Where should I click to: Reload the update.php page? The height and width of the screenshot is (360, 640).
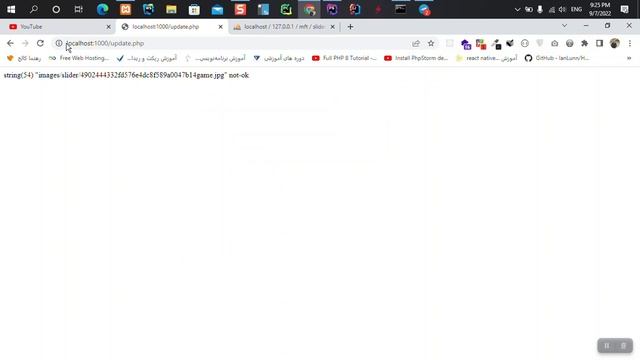click(40, 43)
